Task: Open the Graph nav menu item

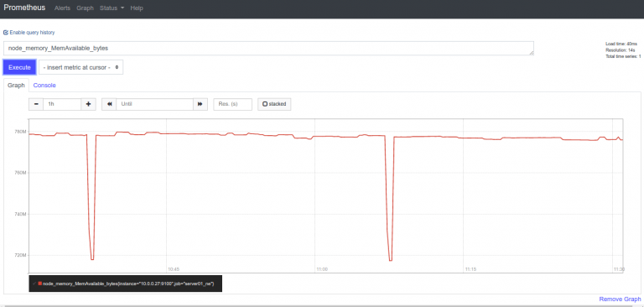Action: pyautogui.click(x=85, y=8)
